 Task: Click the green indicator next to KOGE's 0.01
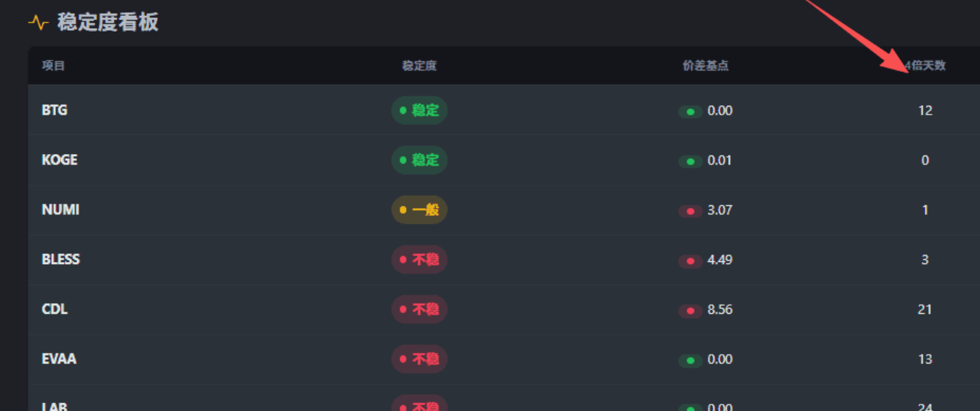[x=691, y=161]
